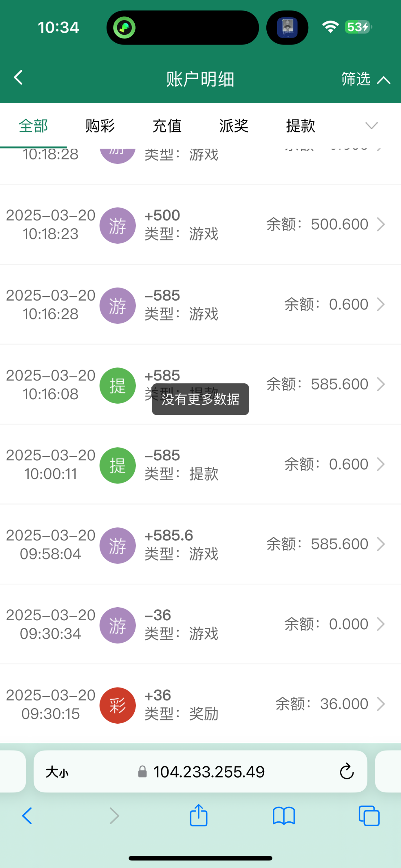Image resolution: width=401 pixels, height=868 pixels.
Task: Tap the purple 游 icon for +500 entry
Action: click(118, 226)
